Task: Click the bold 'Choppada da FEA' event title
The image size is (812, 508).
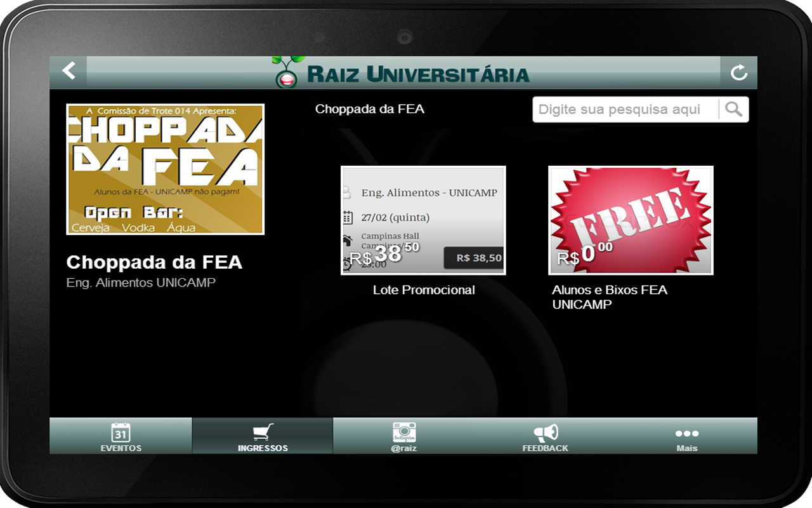Action: [x=154, y=262]
